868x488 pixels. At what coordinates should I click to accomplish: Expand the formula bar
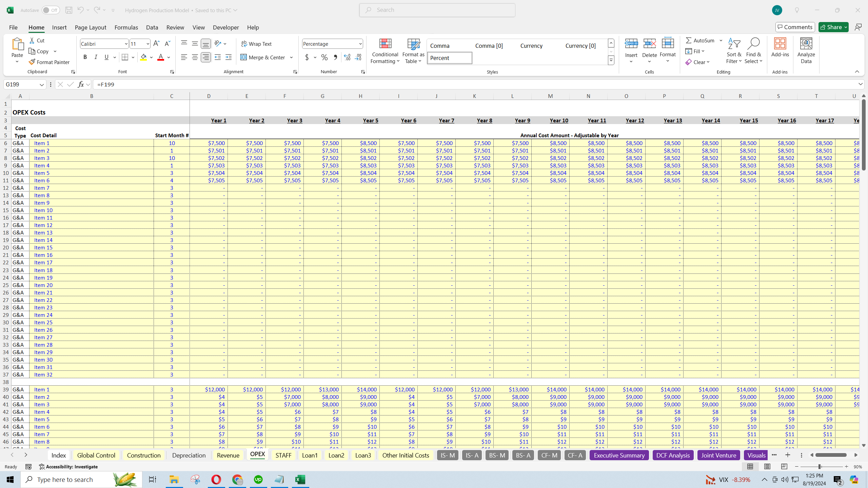tap(861, 84)
